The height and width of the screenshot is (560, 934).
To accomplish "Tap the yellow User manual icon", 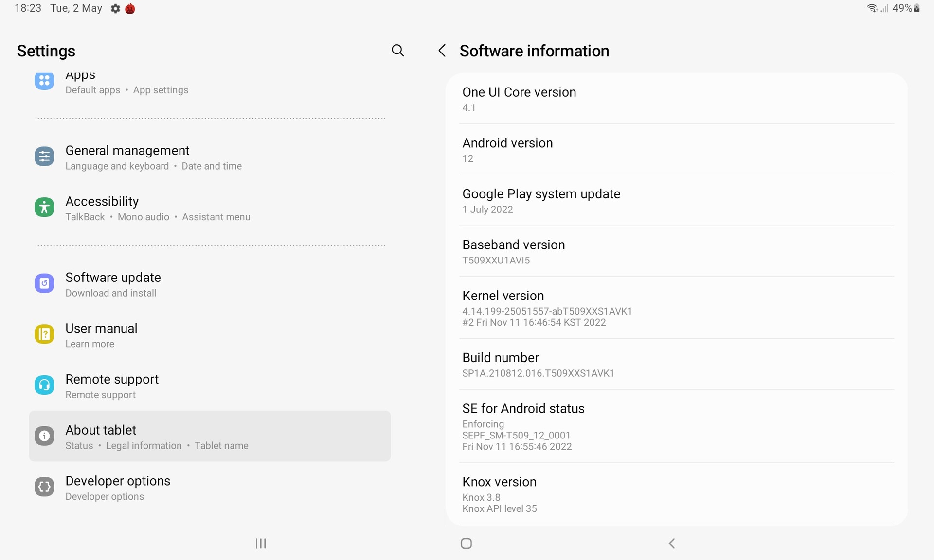I will [44, 334].
